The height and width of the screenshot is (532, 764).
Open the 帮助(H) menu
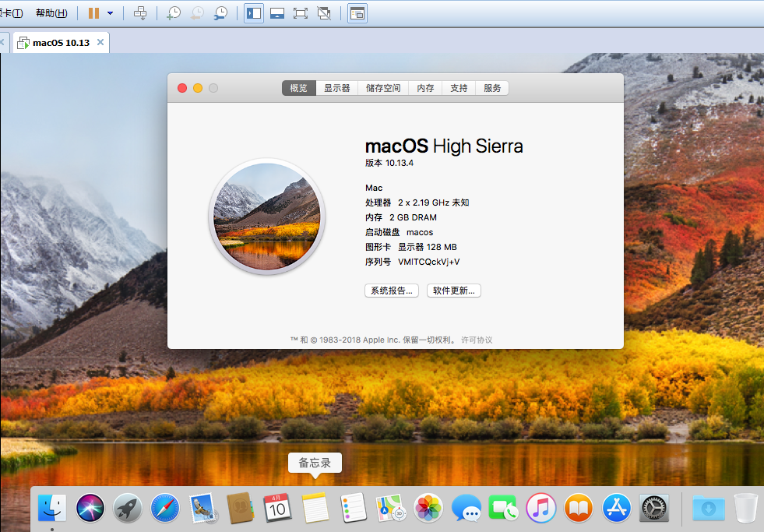(51, 13)
